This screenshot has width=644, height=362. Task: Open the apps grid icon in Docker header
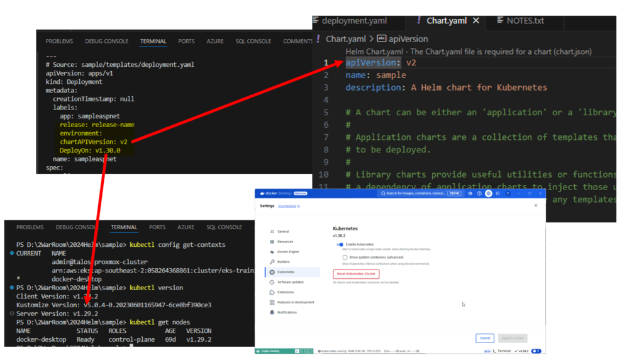(498, 193)
